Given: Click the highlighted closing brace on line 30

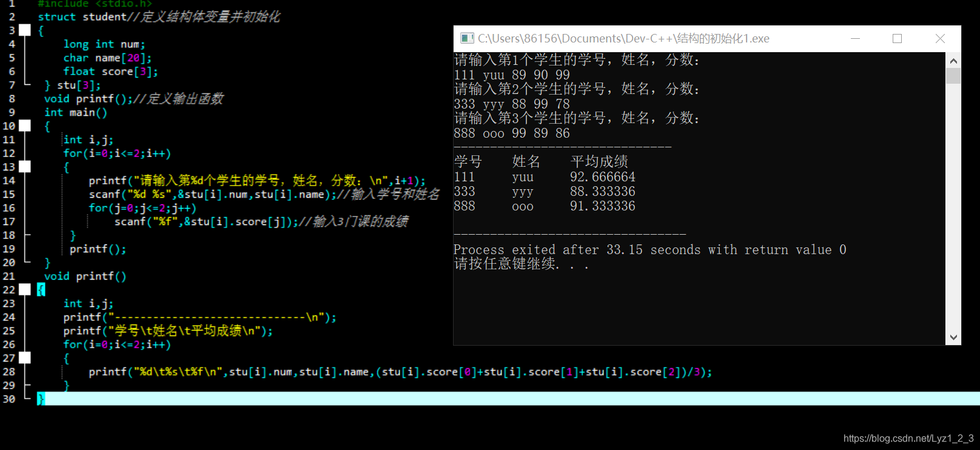Looking at the screenshot, I should [x=41, y=398].
